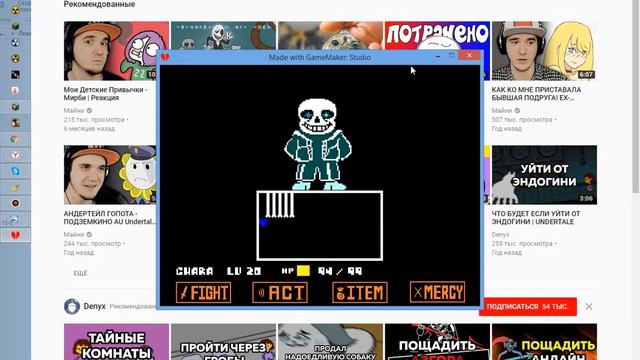The height and width of the screenshot is (360, 640).
Task: Click the 'Мои Детские Привычки - Мирби | Реакция' title
Action: point(105,93)
